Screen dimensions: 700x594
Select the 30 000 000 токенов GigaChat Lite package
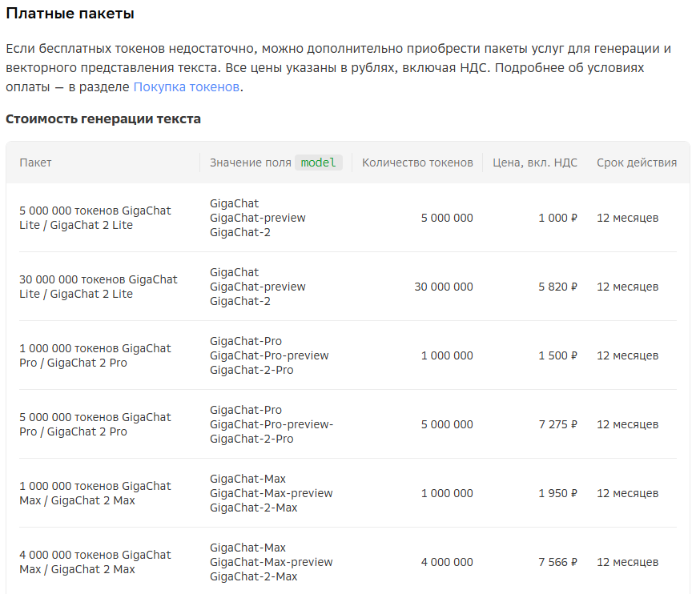99,287
